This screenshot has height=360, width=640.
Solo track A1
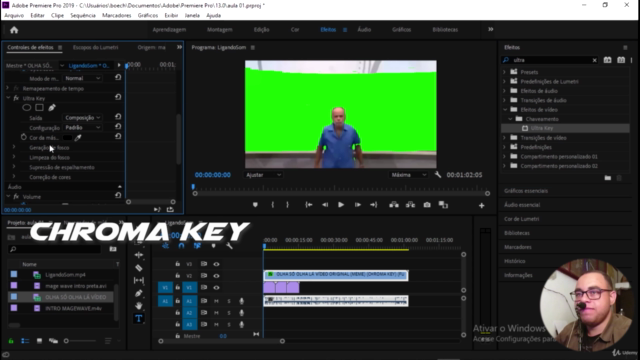[x=229, y=301]
